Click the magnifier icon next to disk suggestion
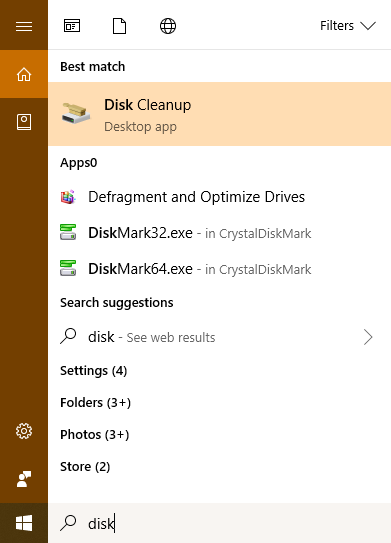This screenshot has width=391, height=543. [68, 336]
